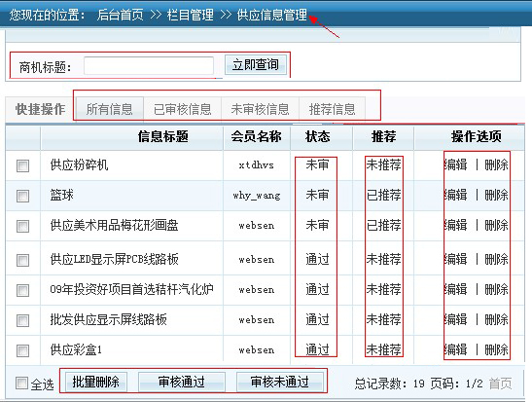This screenshot has width=532, height=402.
Task: Edit the 供应粉碎机 entry
Action: tap(456, 165)
